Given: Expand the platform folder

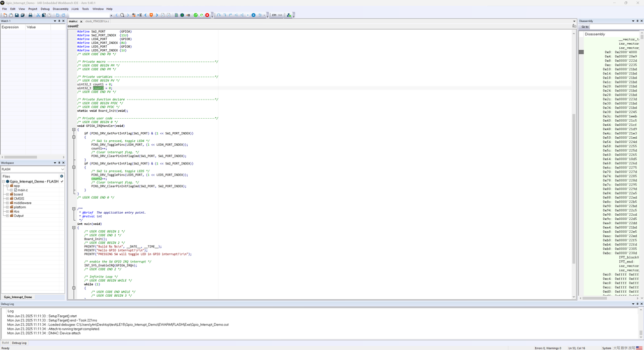Looking at the screenshot, I should [x=8, y=207].
